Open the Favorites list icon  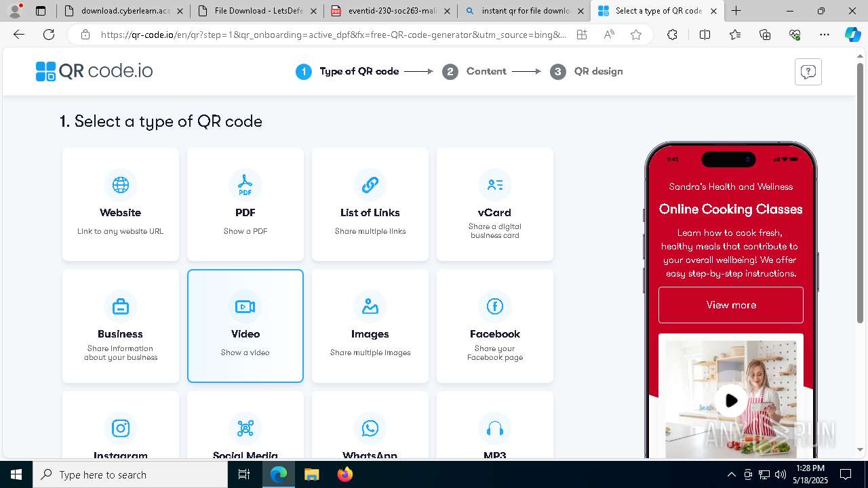(x=735, y=35)
